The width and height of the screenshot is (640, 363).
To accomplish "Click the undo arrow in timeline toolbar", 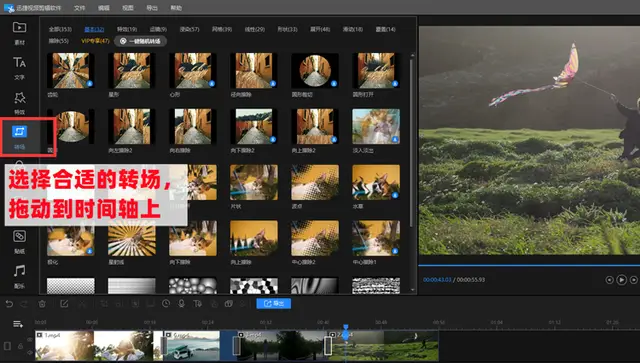I will click(x=9, y=304).
